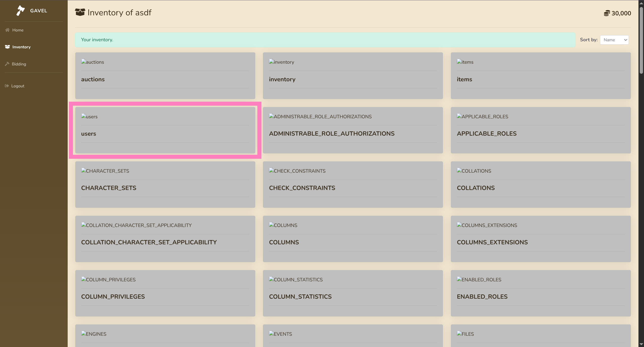Select the COLUMNS item card

click(353, 239)
